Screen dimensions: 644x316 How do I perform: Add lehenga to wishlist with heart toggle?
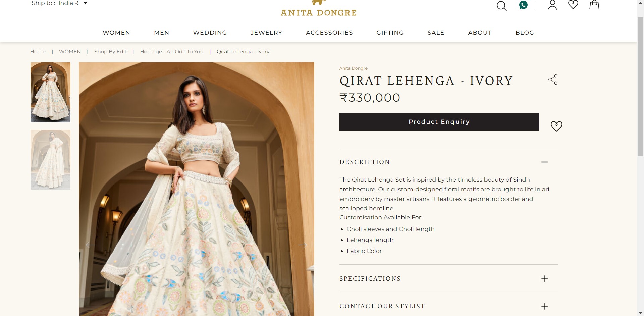click(x=556, y=126)
